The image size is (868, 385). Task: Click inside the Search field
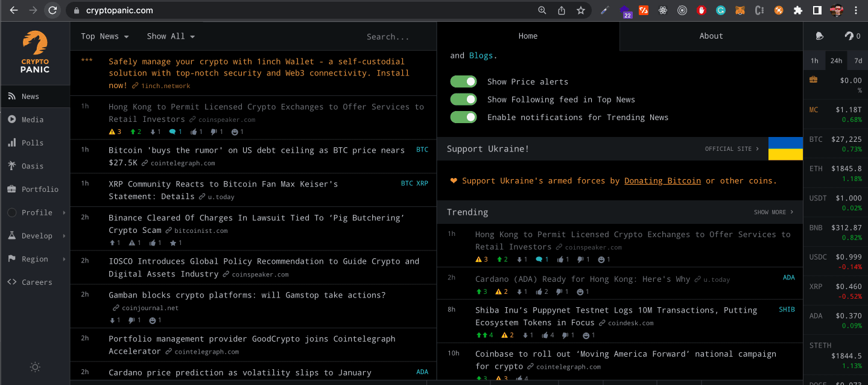[x=388, y=36]
